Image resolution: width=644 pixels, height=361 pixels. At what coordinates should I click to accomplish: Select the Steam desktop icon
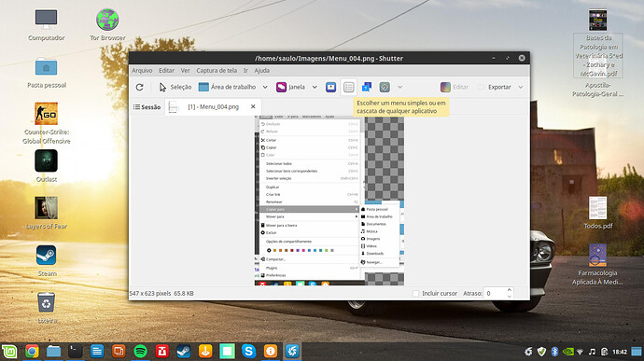(x=47, y=260)
